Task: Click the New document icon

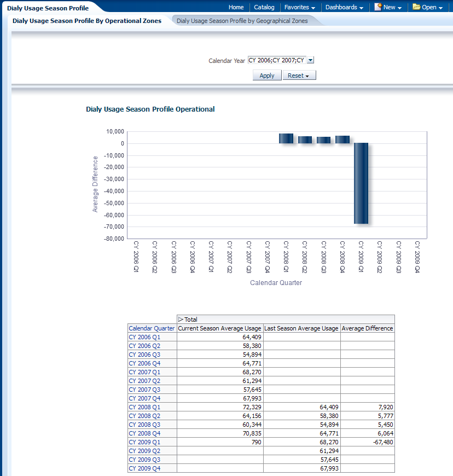Action: (378, 7)
